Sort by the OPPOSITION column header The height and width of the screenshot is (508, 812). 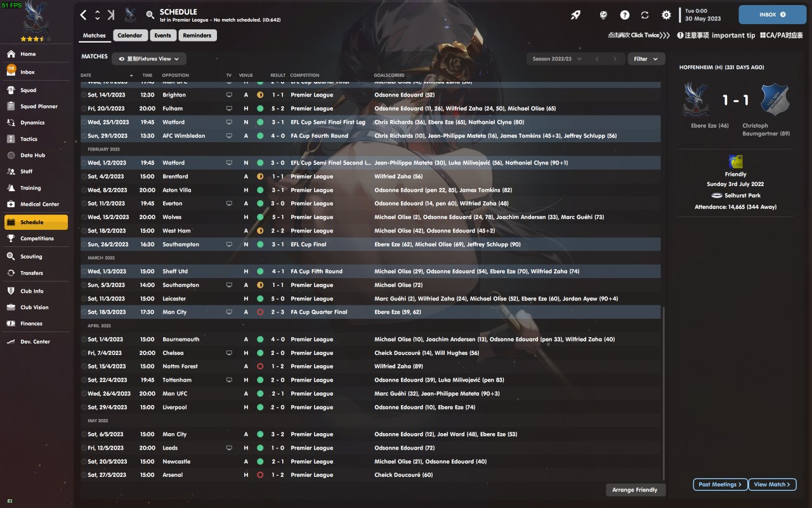pyautogui.click(x=176, y=76)
